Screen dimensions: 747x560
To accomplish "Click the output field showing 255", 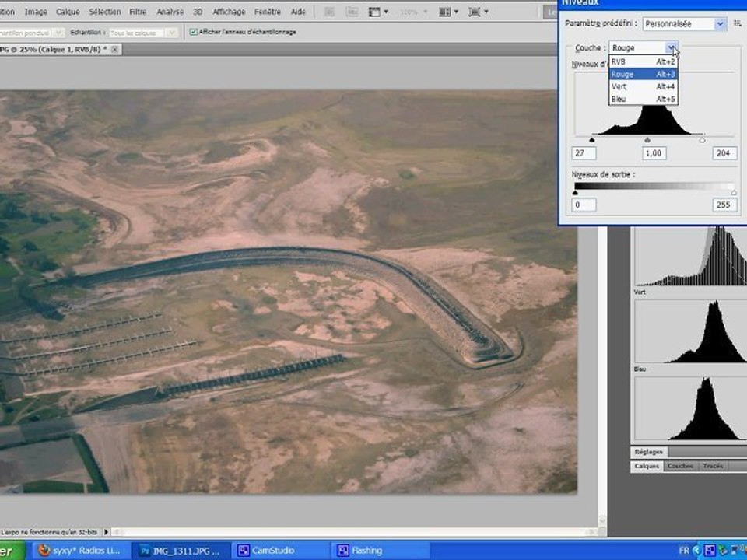I will [x=724, y=205].
